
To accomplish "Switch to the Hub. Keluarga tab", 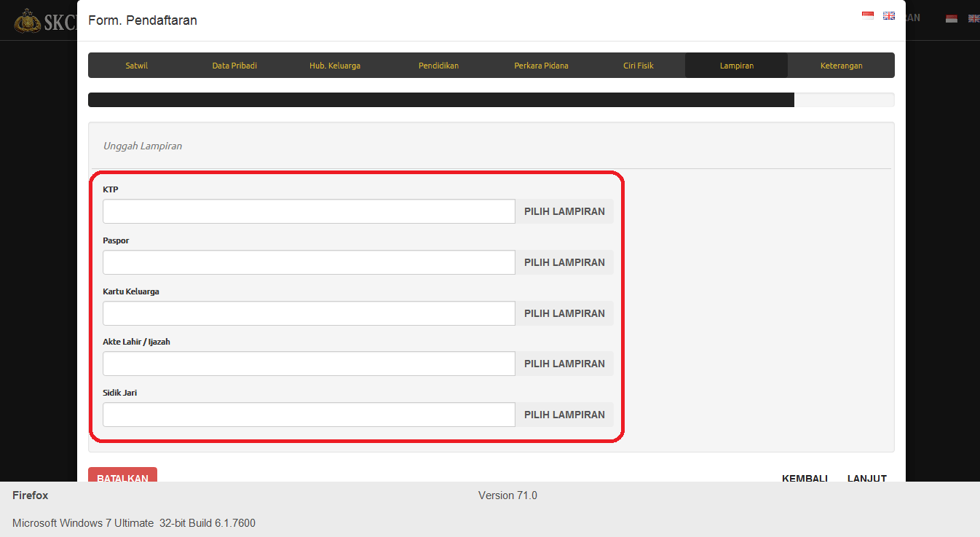I will pos(335,66).
